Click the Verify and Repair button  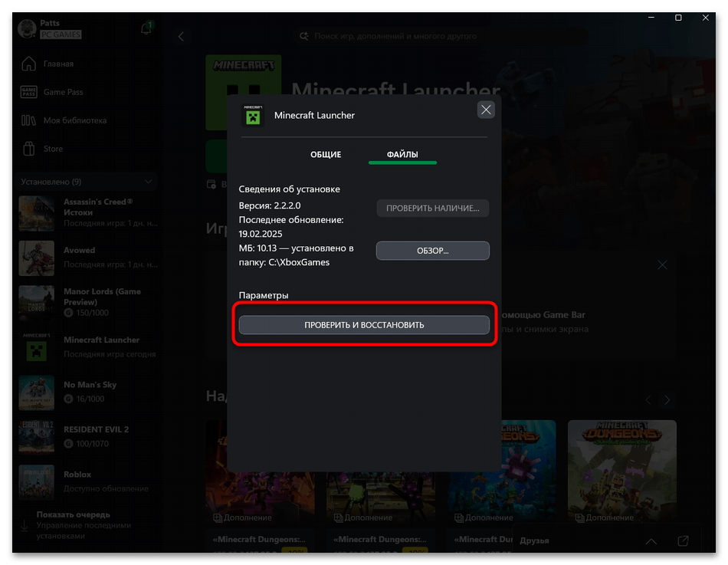pyautogui.click(x=364, y=325)
